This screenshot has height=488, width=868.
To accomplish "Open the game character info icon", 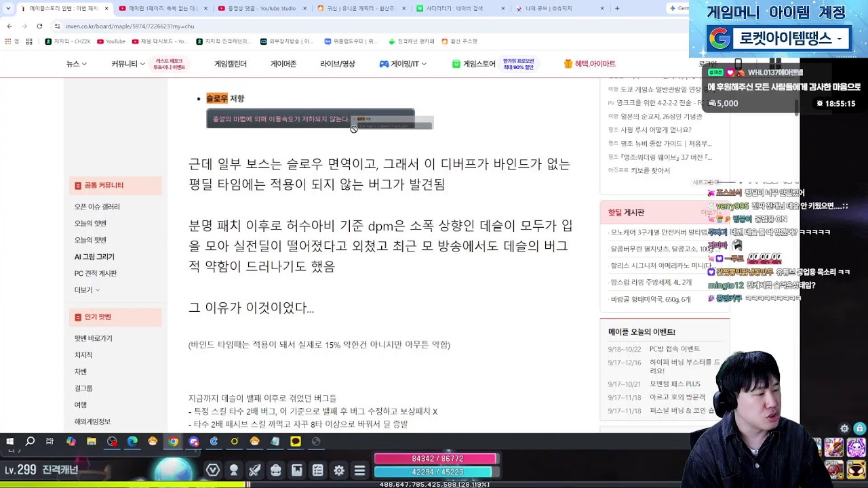I will 234,470.
